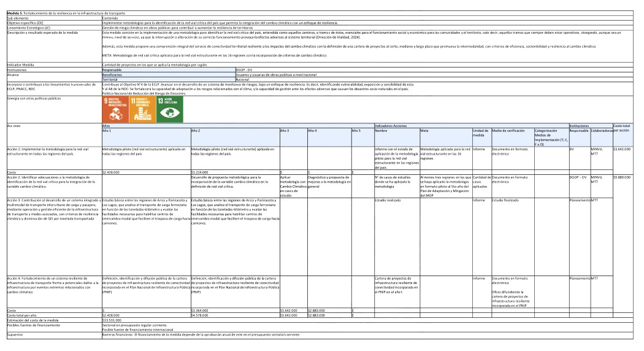Click the 'Año 1' column header
The image size is (644, 351).
pos(107,131)
